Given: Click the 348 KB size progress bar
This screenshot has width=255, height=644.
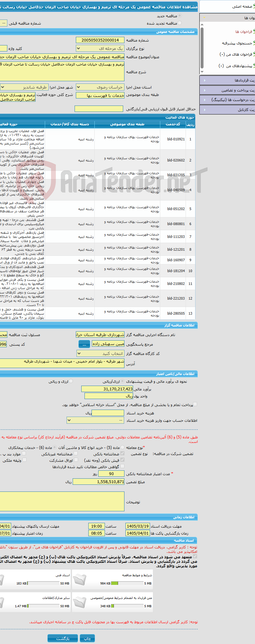Looking at the screenshot, I should (x=127, y=606).
